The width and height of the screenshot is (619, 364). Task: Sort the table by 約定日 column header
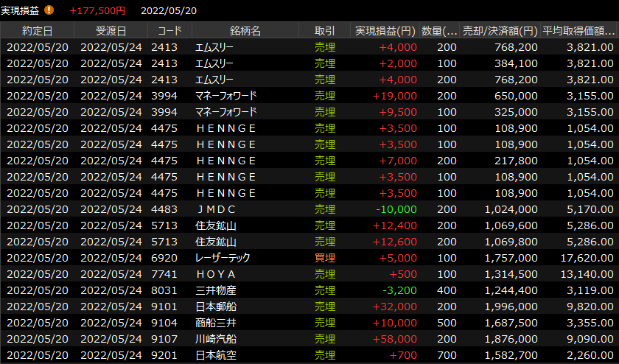tap(37, 30)
